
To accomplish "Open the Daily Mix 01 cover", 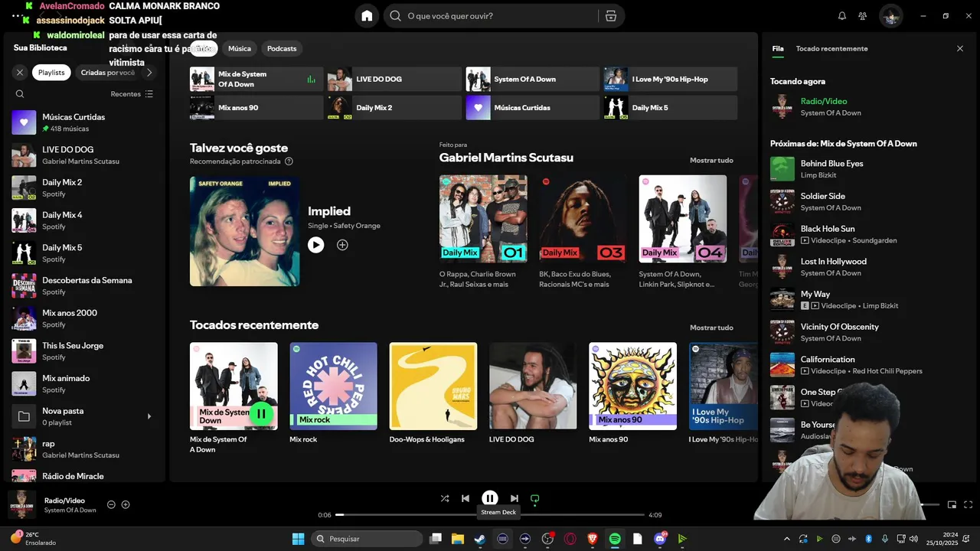I will tap(483, 219).
